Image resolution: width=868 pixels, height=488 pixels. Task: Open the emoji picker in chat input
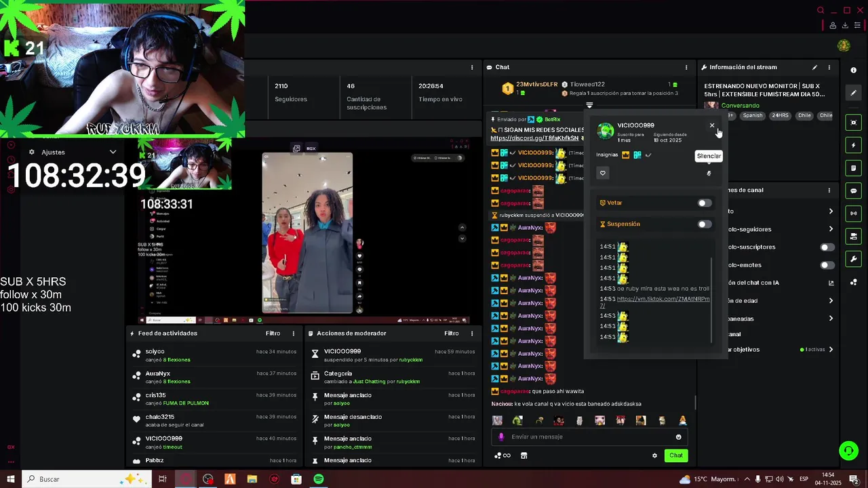coord(678,437)
